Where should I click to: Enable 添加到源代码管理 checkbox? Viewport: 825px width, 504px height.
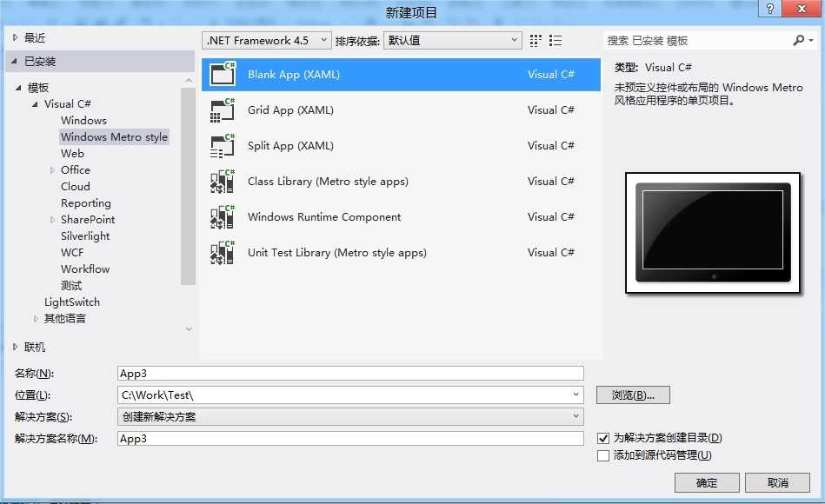603,455
